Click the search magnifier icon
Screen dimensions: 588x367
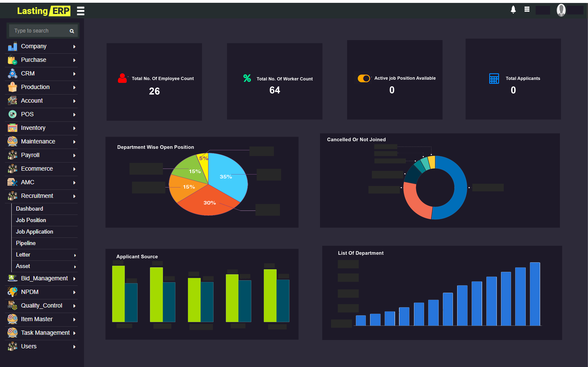coord(72,31)
